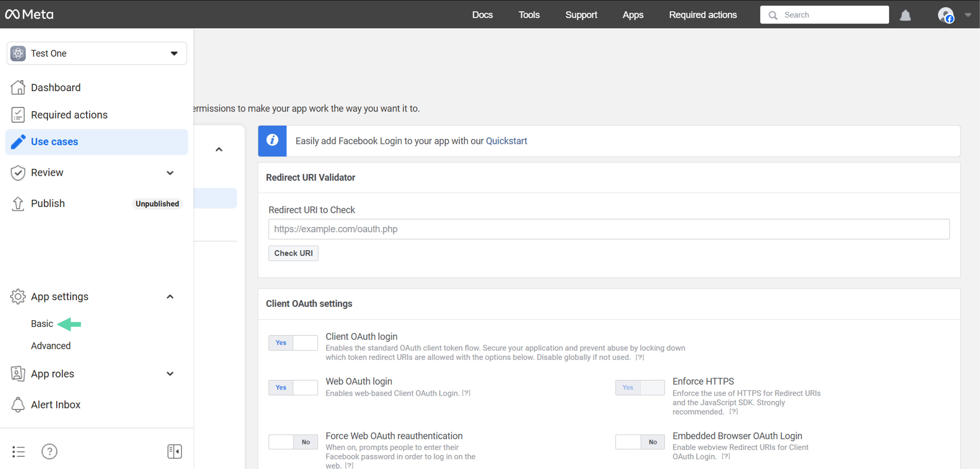The height and width of the screenshot is (469, 980).
Task: Open Apps in top navigation
Action: coord(633,15)
